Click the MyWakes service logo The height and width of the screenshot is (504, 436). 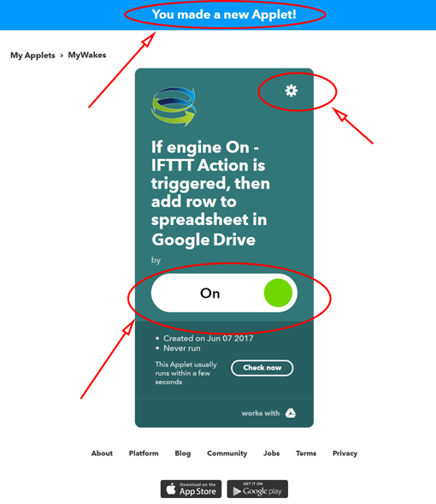coord(174,106)
